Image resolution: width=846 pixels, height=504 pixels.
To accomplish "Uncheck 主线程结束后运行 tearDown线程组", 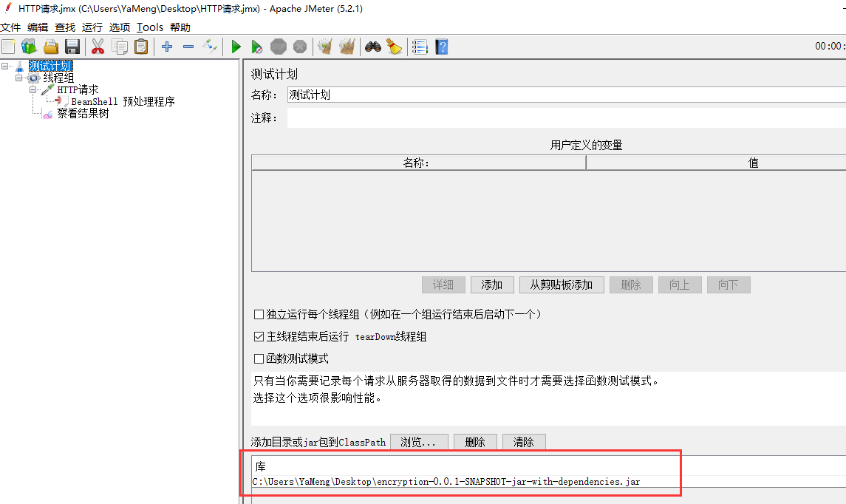I will (x=259, y=337).
